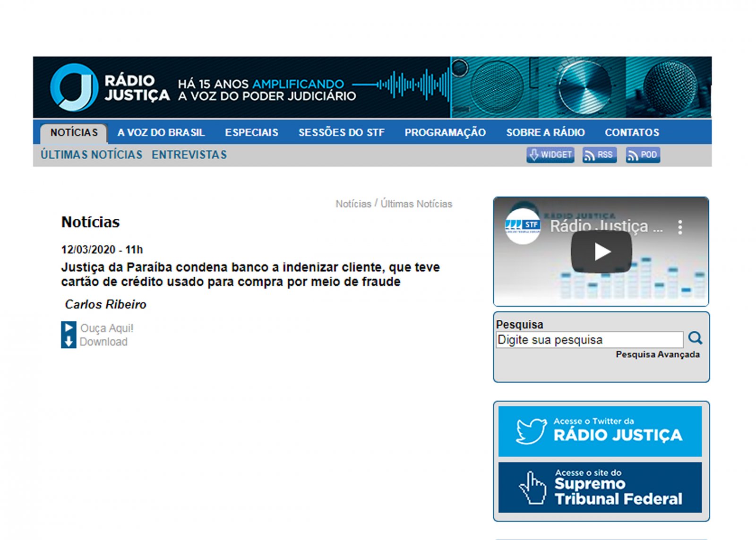
Task: Open the Rádio Justiça Twitter banner
Action: click(600, 431)
